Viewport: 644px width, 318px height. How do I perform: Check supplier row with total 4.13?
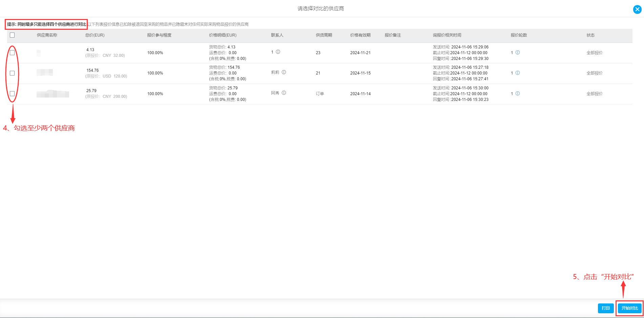pos(12,53)
